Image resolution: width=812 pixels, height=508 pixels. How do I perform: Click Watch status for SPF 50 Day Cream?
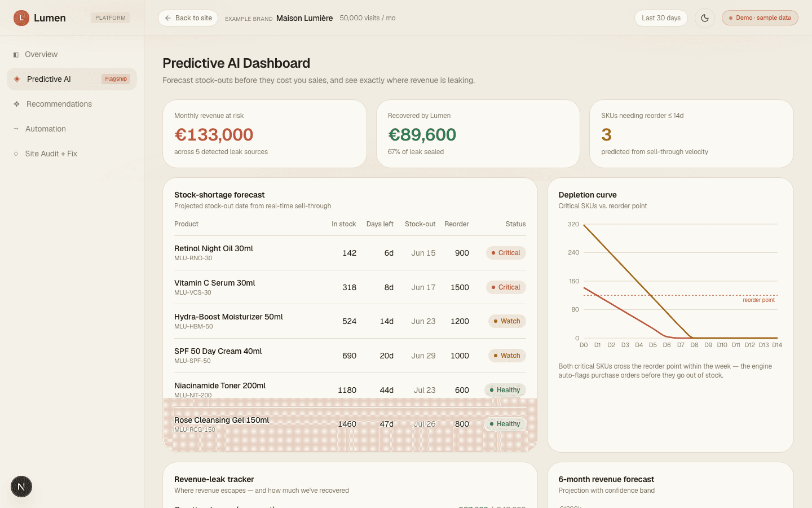pos(507,356)
